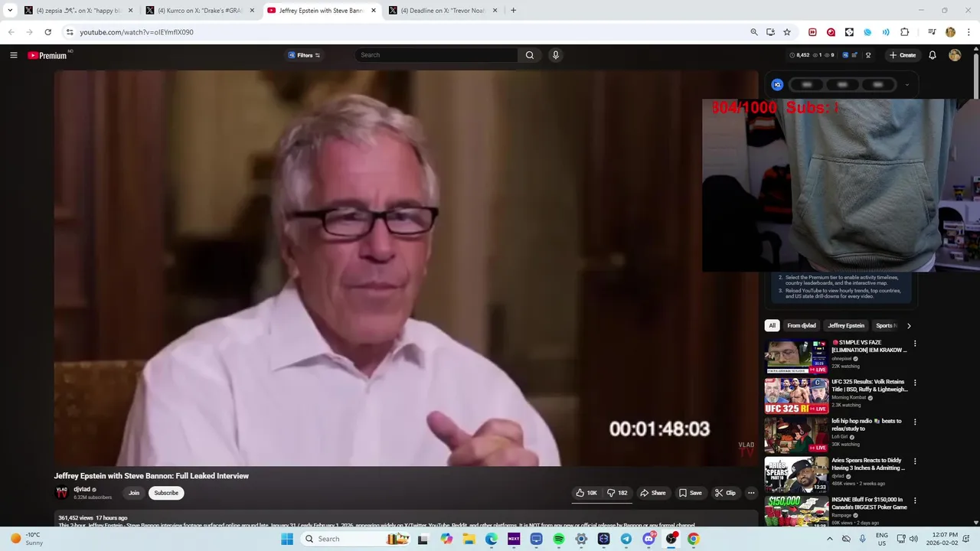The height and width of the screenshot is (551, 980).
Task: Click the install app icon in address bar
Action: coord(770,32)
